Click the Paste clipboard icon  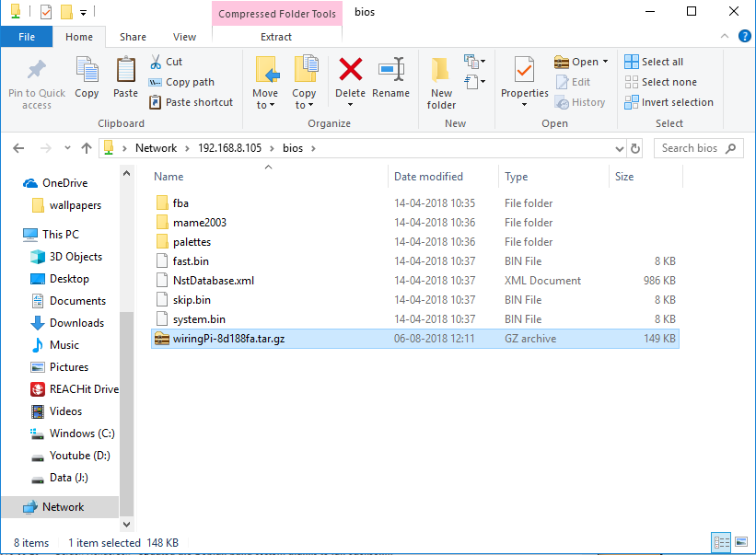[126, 69]
